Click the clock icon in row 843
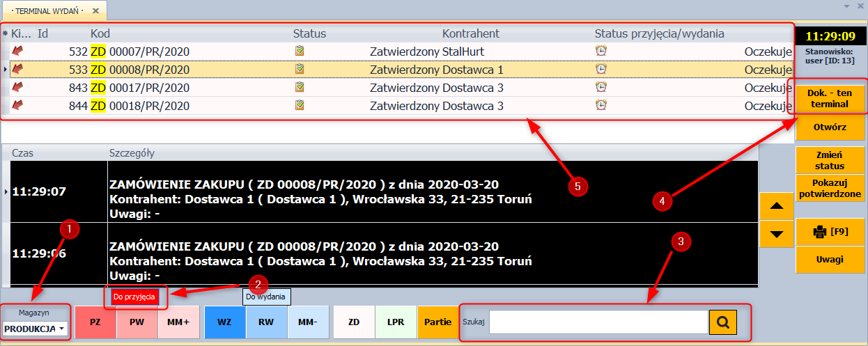Image resolution: width=868 pixels, height=346 pixels. click(600, 86)
